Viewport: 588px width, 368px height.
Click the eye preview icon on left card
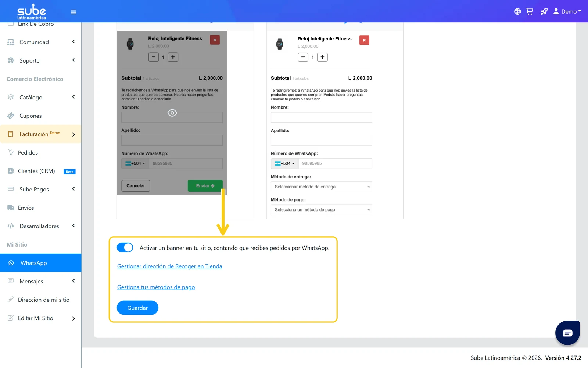point(172,113)
